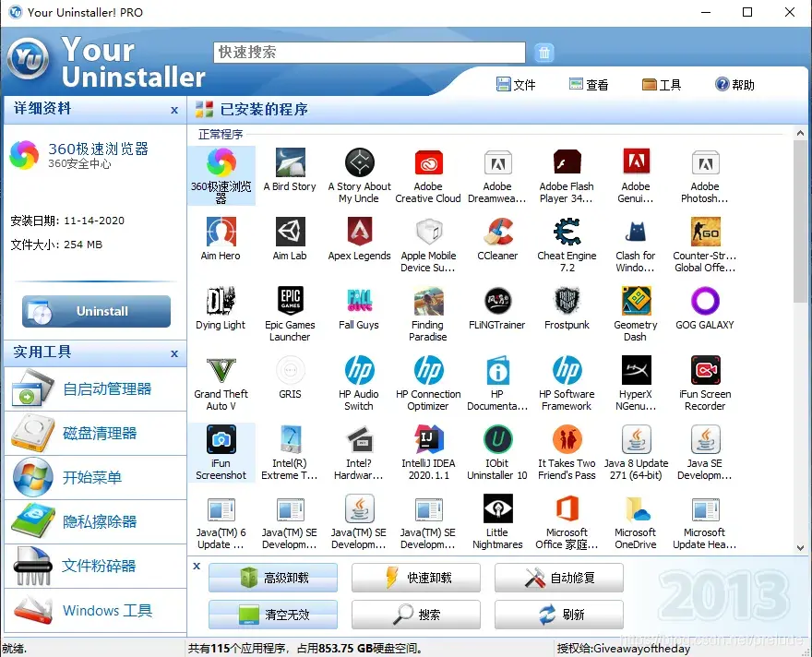This screenshot has height=657, width=812.
Task: Select Geometry Dash icon
Action: point(636,301)
